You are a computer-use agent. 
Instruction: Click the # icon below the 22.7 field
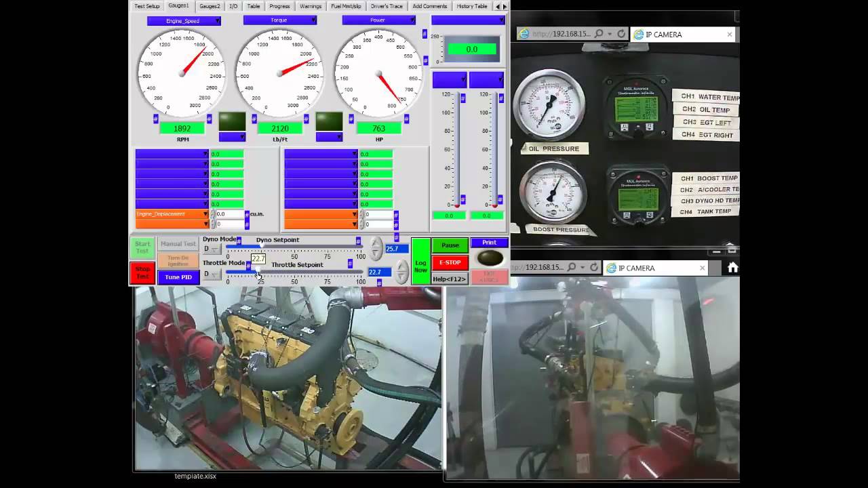tap(379, 282)
